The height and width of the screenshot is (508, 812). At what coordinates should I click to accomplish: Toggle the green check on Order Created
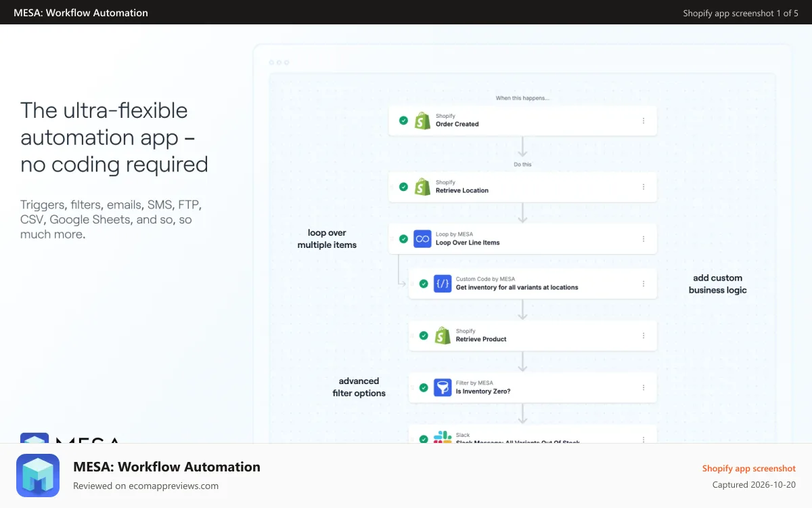pos(403,121)
